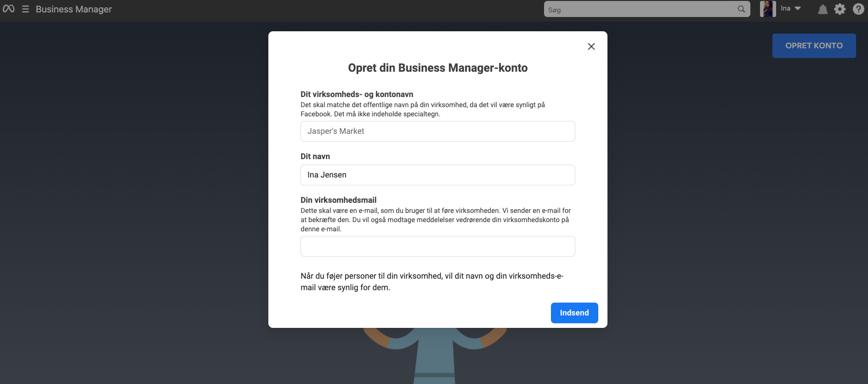This screenshot has height=384, width=868.
Task: Open the hamburger navigation menu
Action: 26,9
